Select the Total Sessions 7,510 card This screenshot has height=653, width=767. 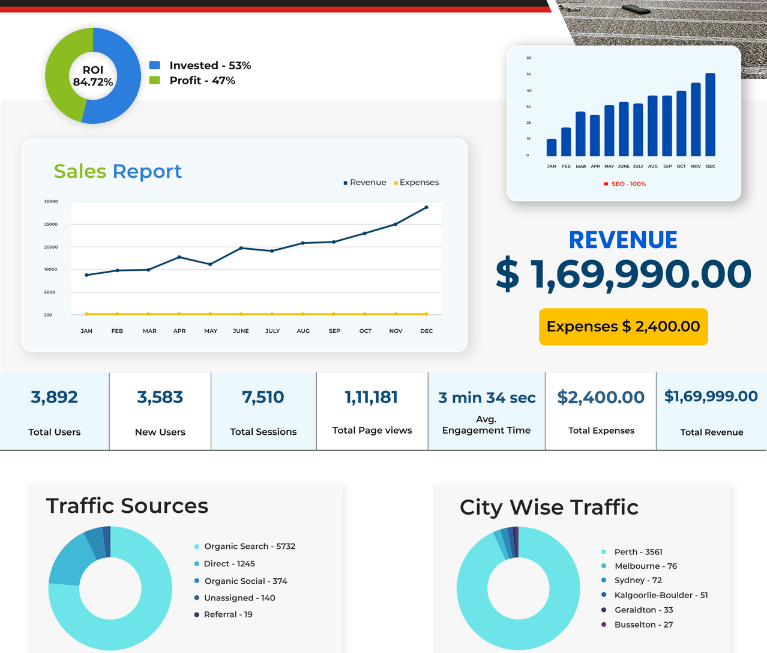click(264, 411)
